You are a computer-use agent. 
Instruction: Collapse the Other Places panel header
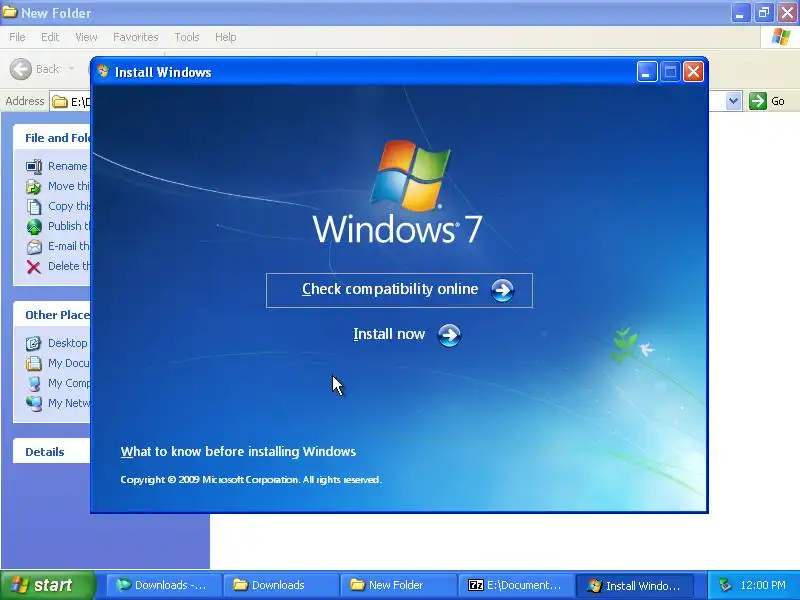(x=52, y=315)
